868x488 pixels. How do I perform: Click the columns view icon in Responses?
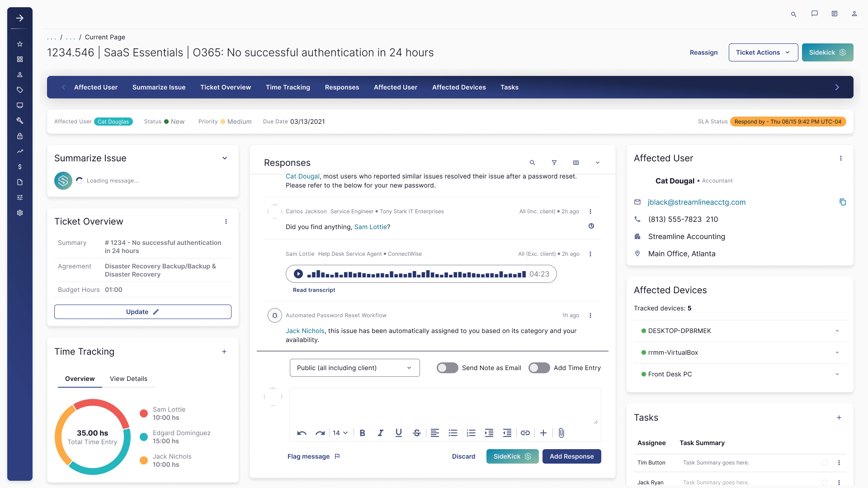576,163
